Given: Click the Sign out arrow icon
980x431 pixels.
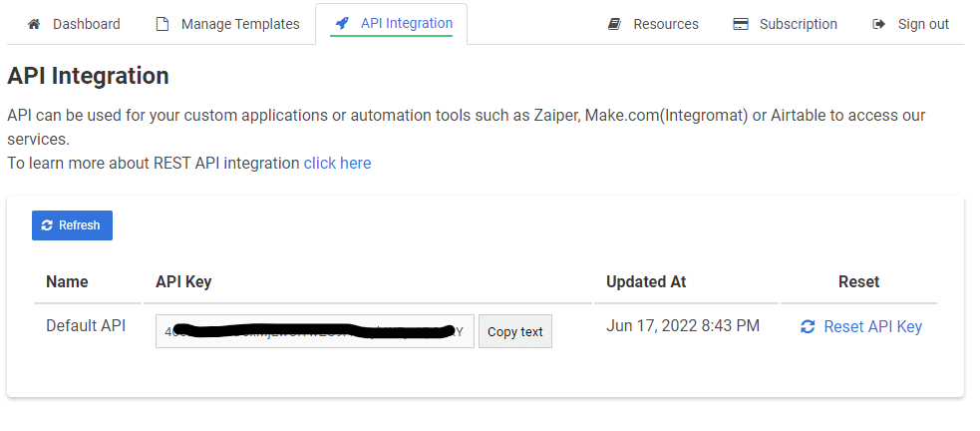Looking at the screenshot, I should [879, 24].
